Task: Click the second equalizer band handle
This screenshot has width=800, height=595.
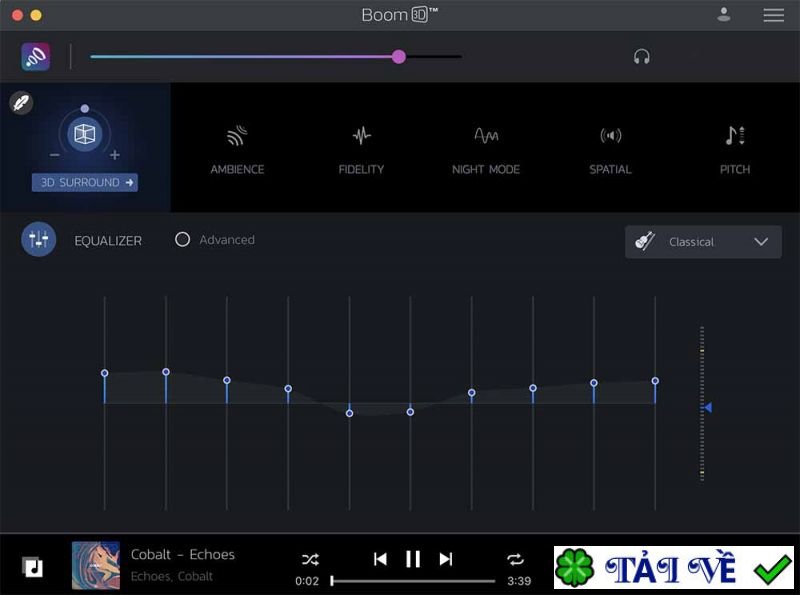Action: [166, 372]
